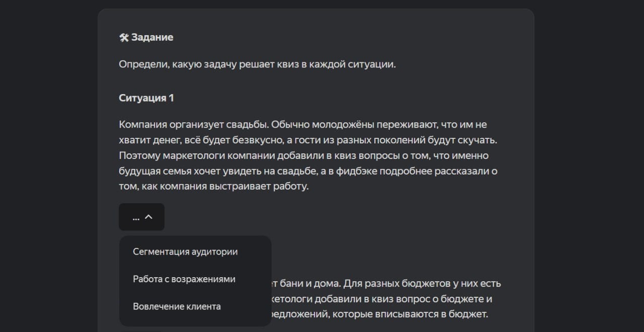Image resolution: width=644 pixels, height=332 pixels.
Task: Click the tools icon beside "Задание"
Action: coord(124,38)
